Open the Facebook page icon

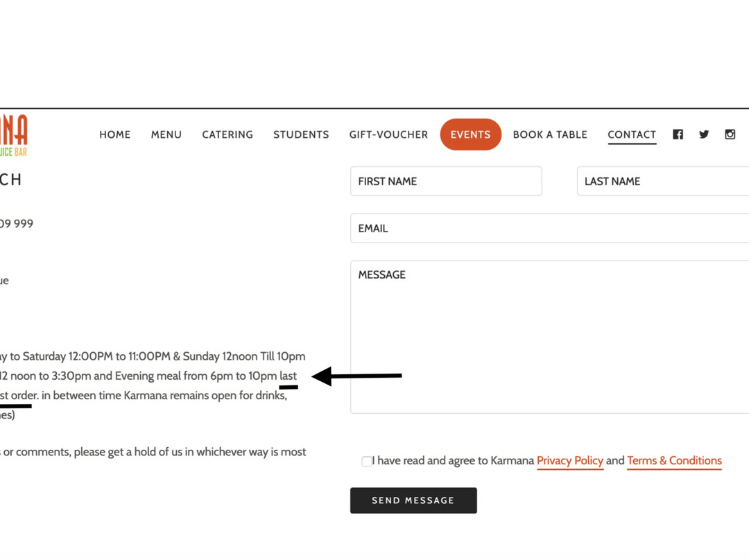[x=678, y=134]
